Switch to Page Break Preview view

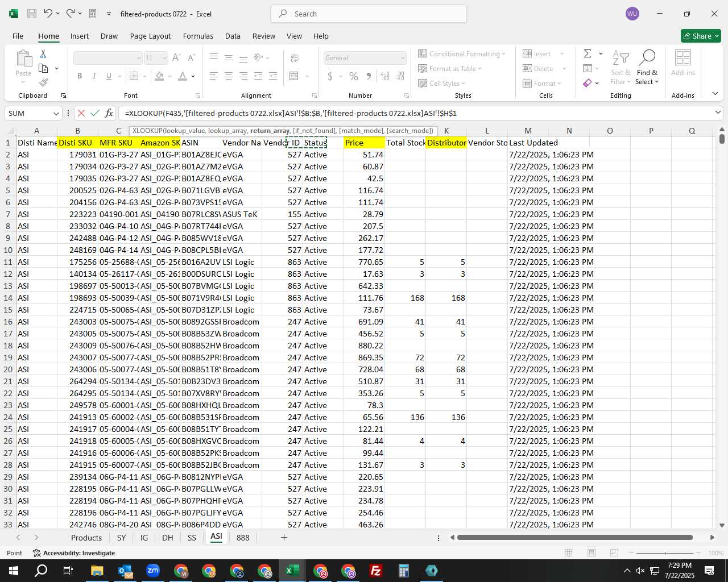(614, 552)
